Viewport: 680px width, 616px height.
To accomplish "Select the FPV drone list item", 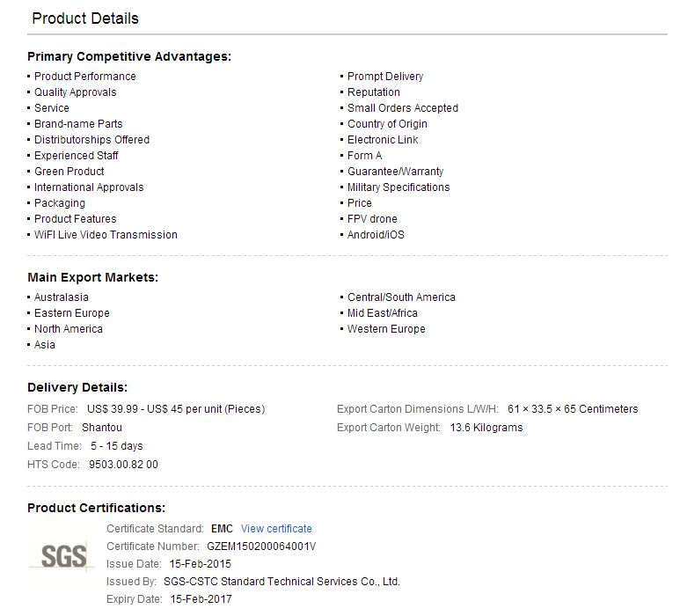I will [x=372, y=219].
